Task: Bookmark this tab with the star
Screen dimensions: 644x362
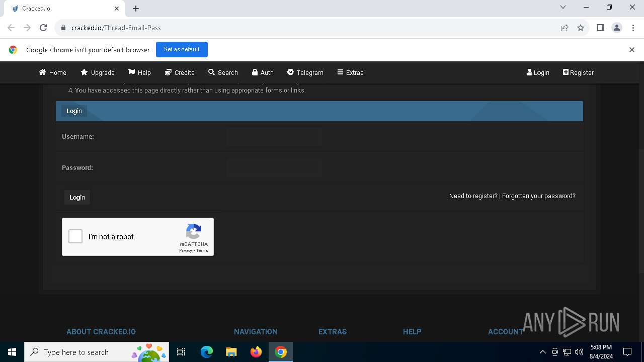Action: click(x=581, y=28)
